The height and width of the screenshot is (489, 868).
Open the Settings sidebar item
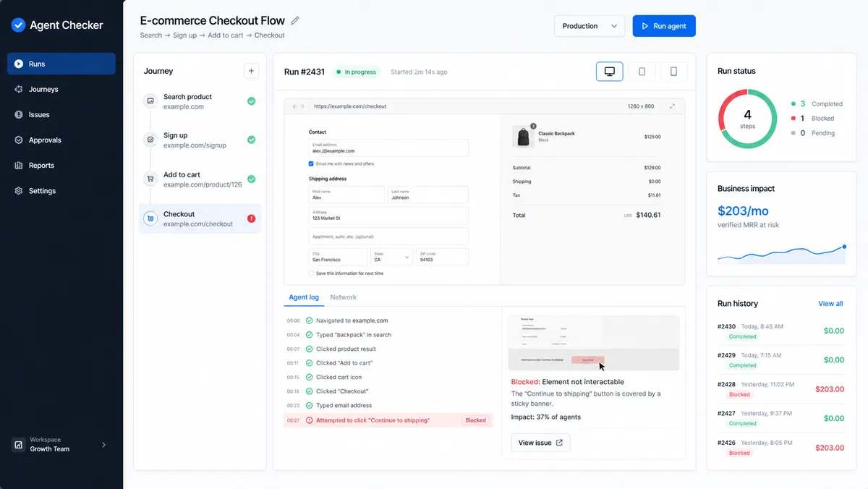(61, 191)
